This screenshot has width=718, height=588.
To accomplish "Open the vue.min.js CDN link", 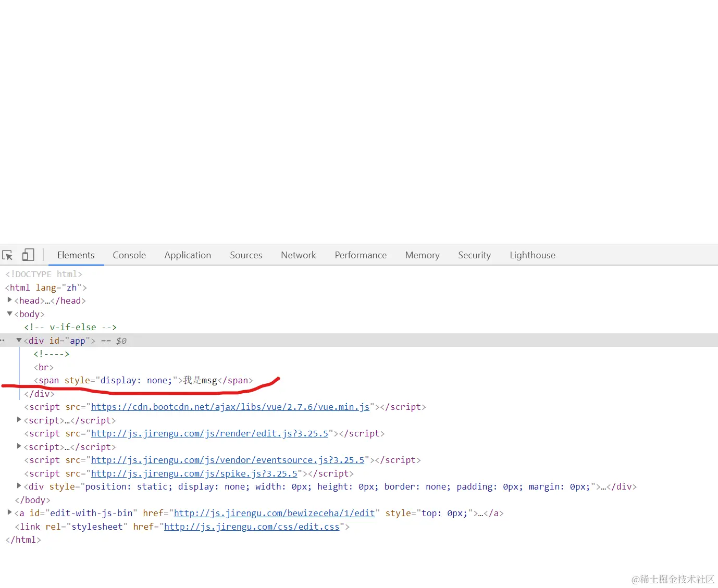I will 230,407.
